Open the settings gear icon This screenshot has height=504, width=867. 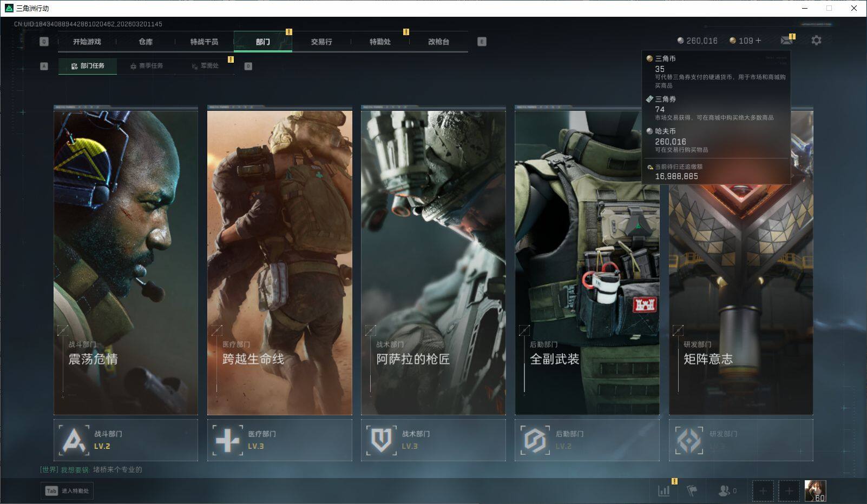(x=816, y=41)
